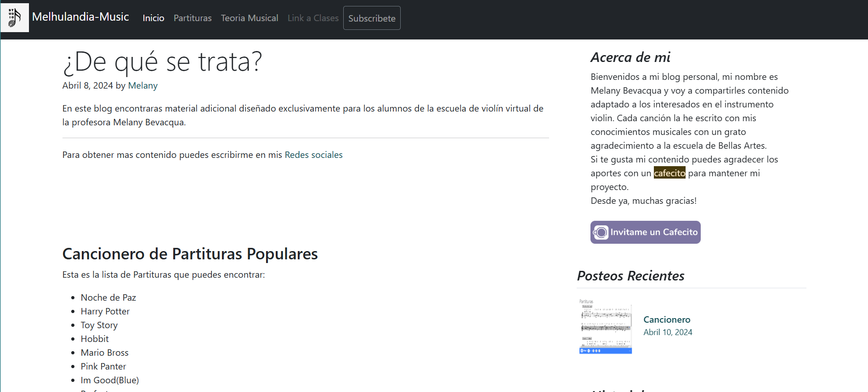
Task: Click the Cancionero de Partituras Populares heading
Action: point(190,254)
